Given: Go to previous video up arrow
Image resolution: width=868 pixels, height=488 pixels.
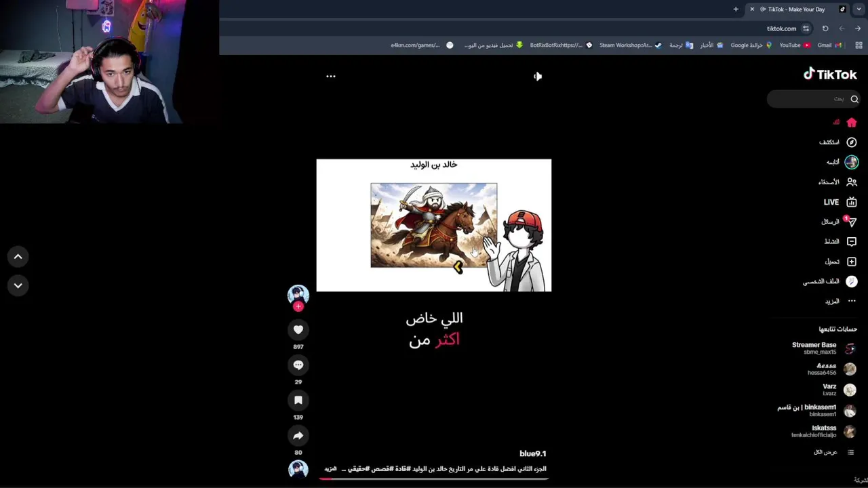Looking at the screenshot, I should click(x=18, y=257).
